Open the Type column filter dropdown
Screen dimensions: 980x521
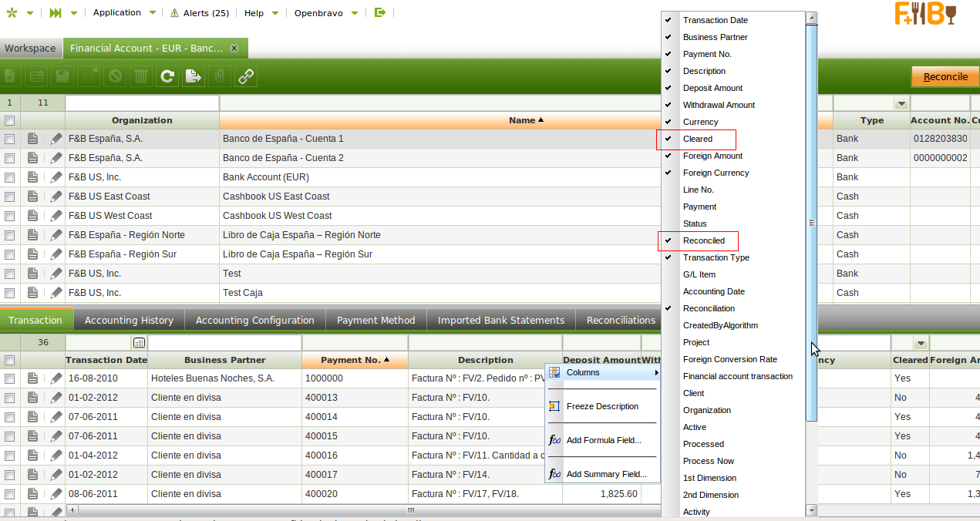(901, 103)
